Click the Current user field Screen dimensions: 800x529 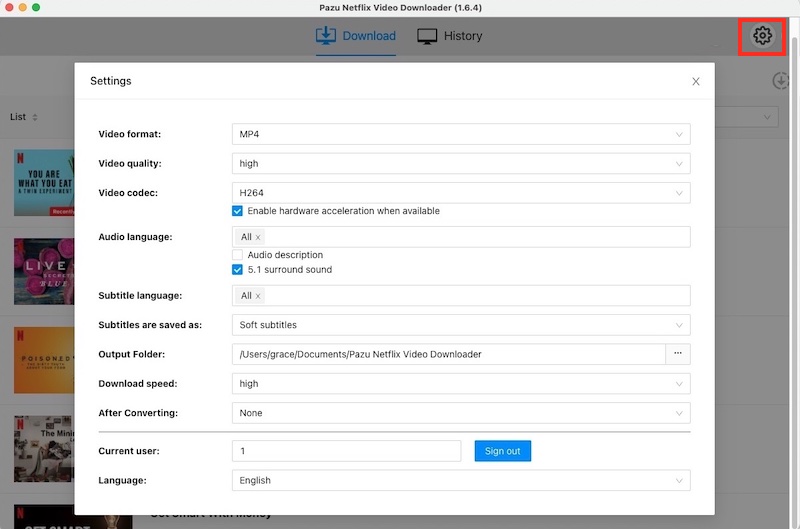pos(346,451)
